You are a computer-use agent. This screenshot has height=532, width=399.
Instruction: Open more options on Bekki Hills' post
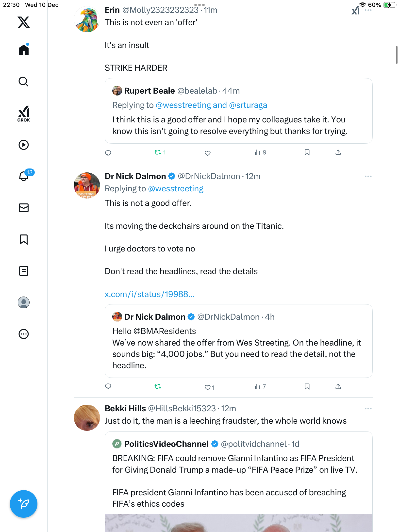(368, 409)
